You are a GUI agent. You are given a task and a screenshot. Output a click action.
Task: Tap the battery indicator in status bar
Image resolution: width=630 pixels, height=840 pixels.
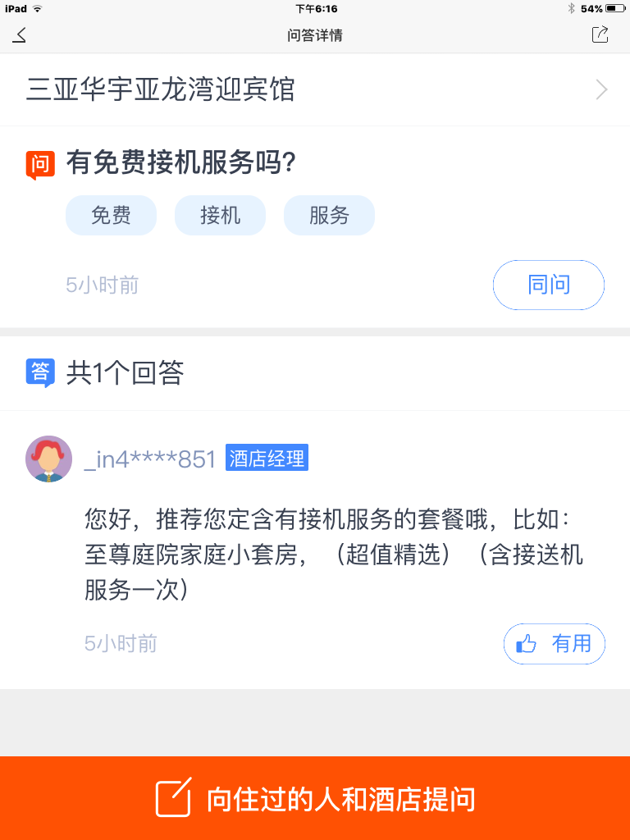[616, 8]
